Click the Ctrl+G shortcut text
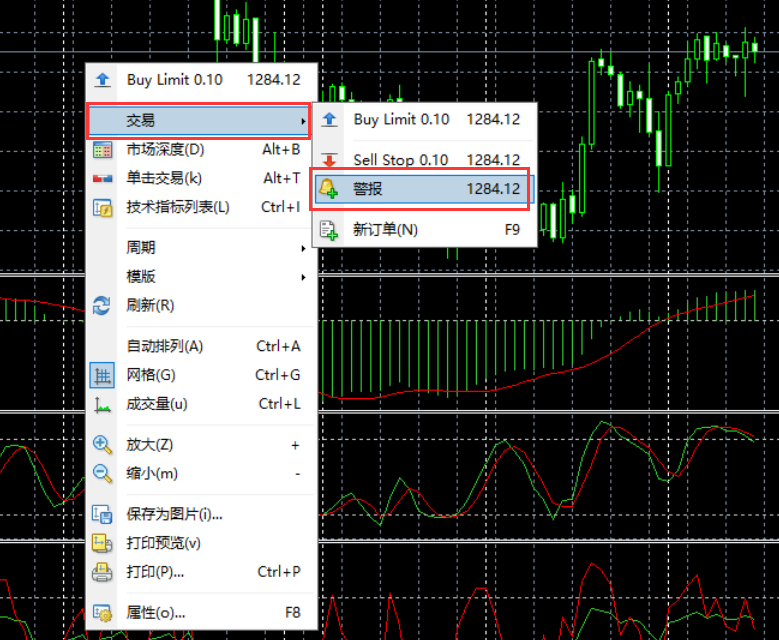779x640 pixels. (x=278, y=375)
